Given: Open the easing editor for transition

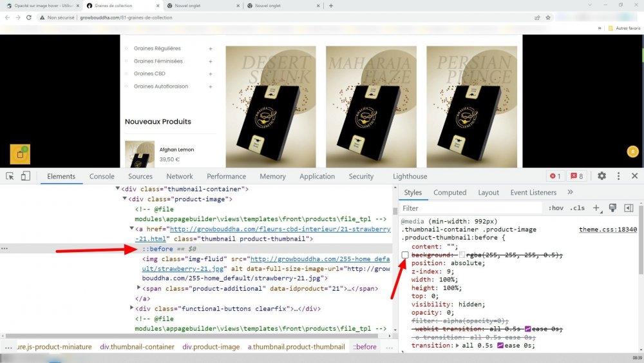Looking at the screenshot, I should point(500,346).
